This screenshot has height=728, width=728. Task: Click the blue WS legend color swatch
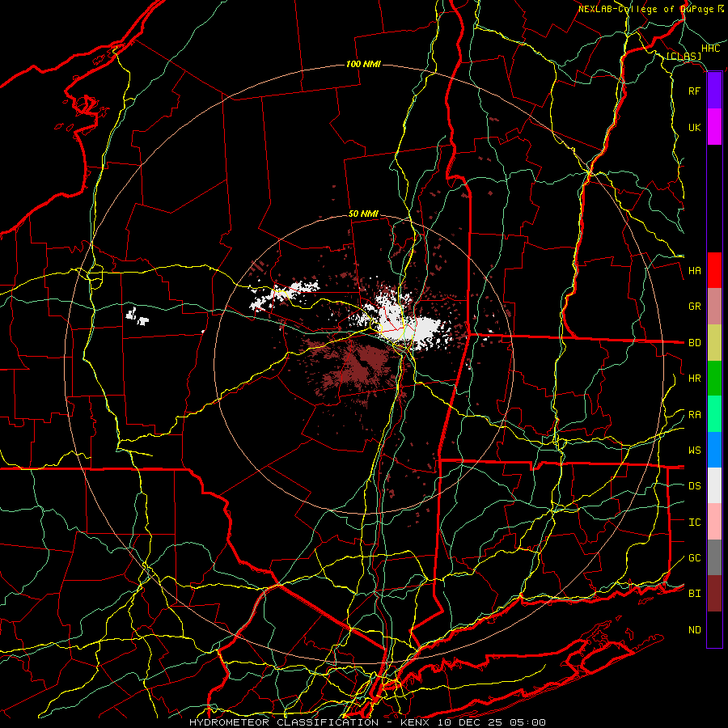click(714, 450)
